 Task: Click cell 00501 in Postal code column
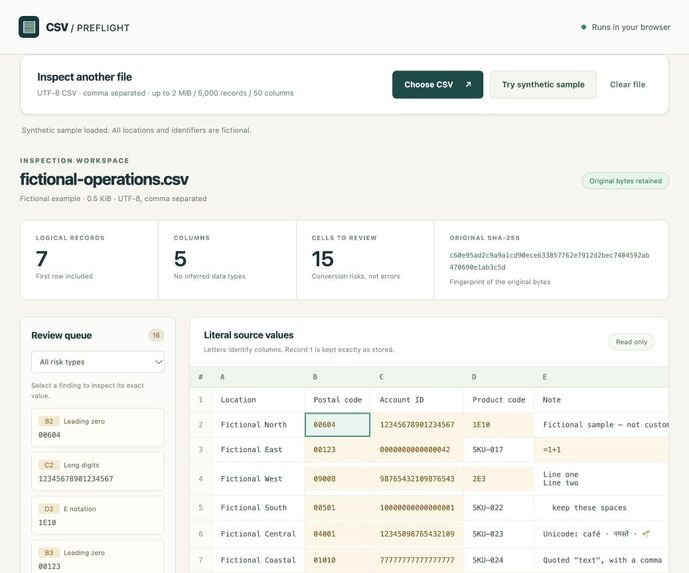(x=337, y=508)
